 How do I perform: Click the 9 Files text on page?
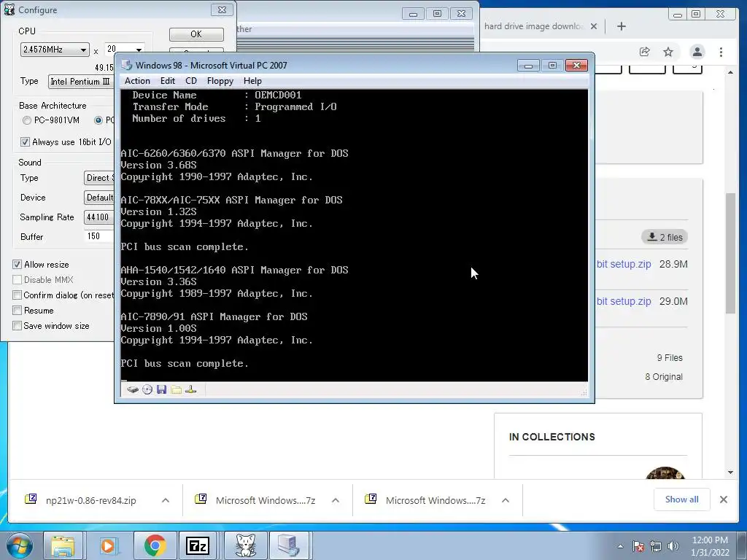click(x=670, y=357)
